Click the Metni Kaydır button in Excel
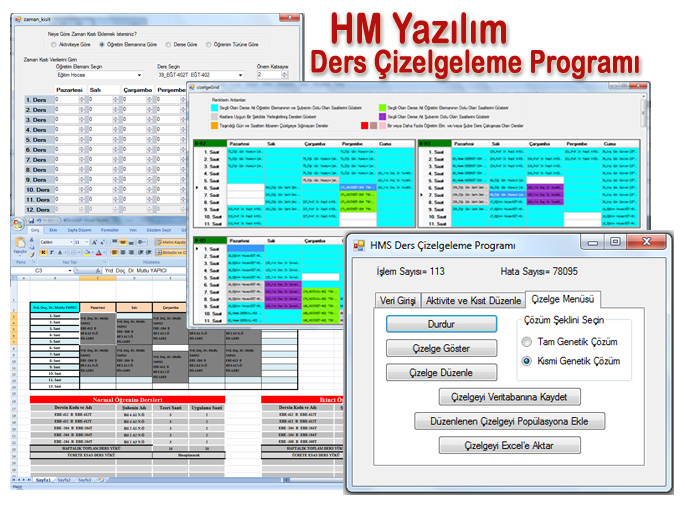Viewport: 685px width, 506px height. coord(170,242)
